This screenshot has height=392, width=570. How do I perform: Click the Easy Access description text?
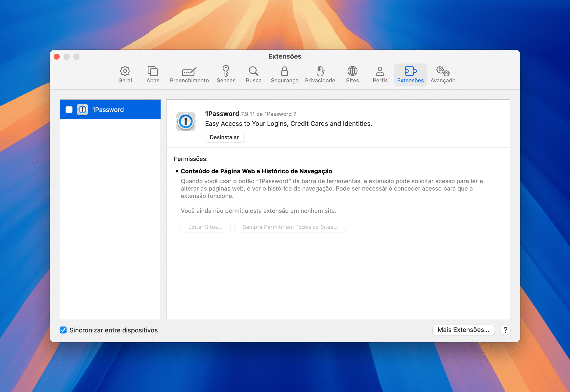288,124
